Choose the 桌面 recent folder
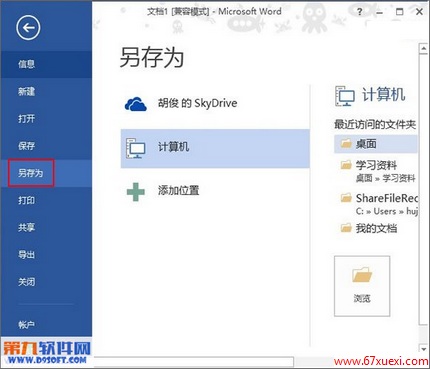Viewport: 430px width, 369px height. [376, 144]
